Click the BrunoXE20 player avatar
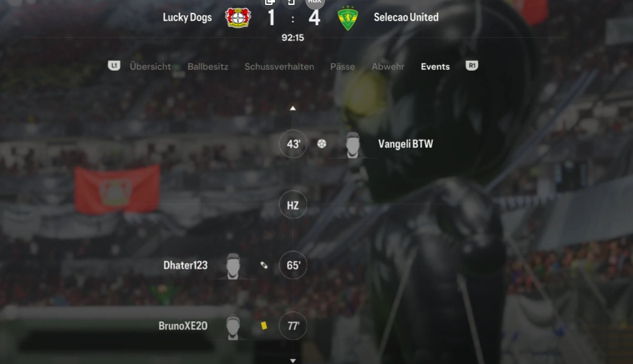The width and height of the screenshot is (633, 364). 233,327
